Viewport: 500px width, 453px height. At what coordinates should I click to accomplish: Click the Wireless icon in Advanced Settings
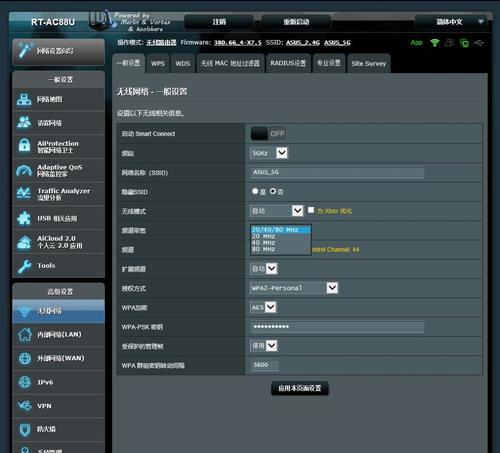[24, 311]
